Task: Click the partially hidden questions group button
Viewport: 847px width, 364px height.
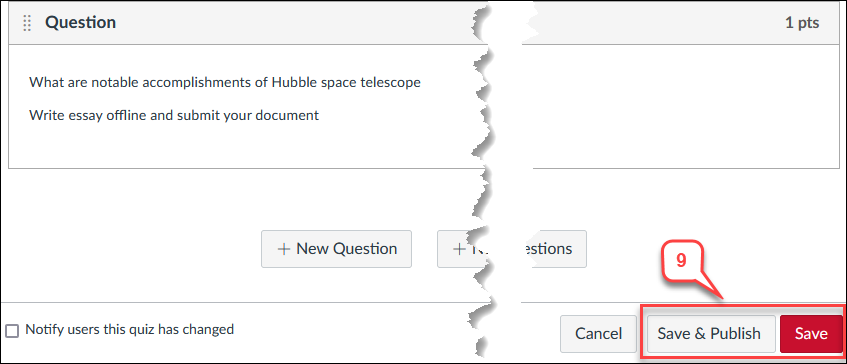Action: pyautogui.click(x=512, y=249)
